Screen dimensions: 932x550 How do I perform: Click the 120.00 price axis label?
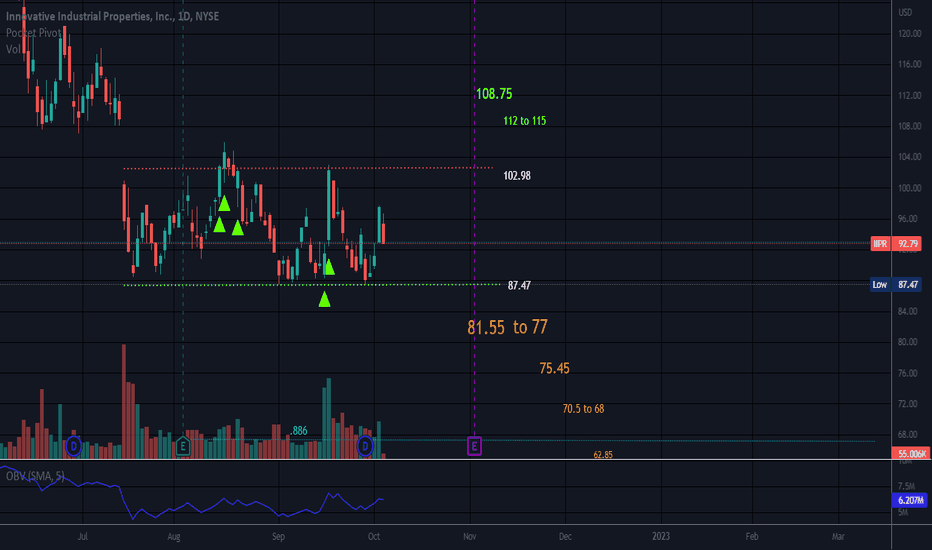pyautogui.click(x=909, y=33)
